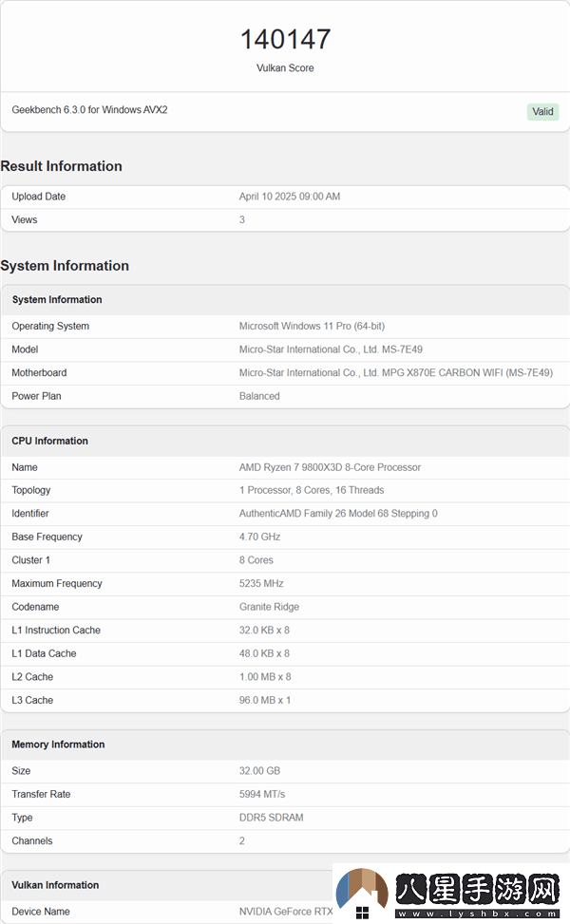570x924 pixels.
Task: Click the Microsoft Windows 11 Pro operating system value
Action: click(x=312, y=327)
